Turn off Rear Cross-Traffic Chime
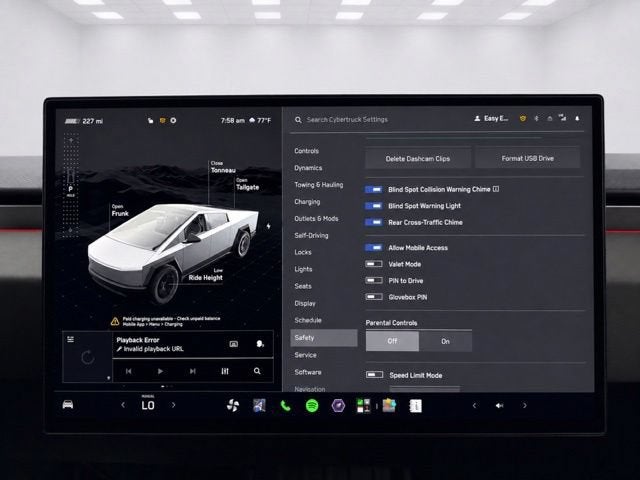Image resolution: width=640 pixels, height=480 pixels. (373, 222)
